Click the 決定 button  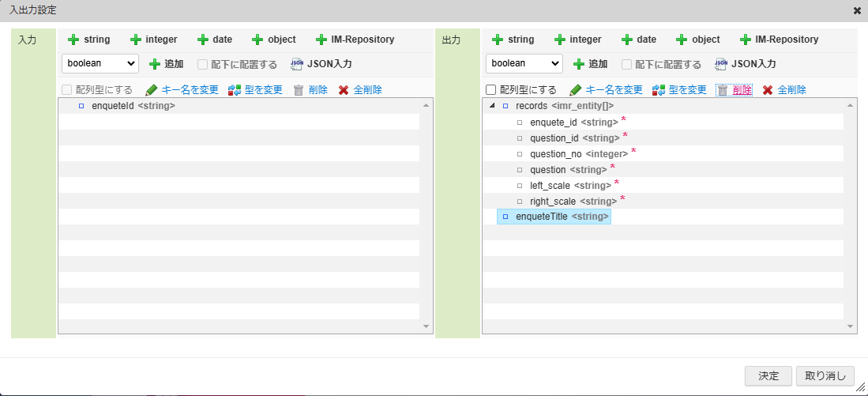tap(768, 376)
